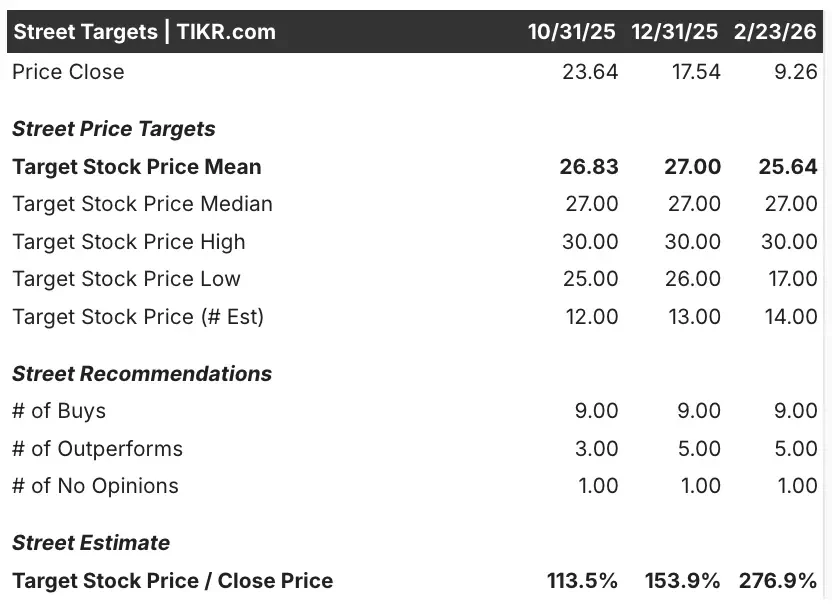Click the Street Targets | TIKR.com header

point(144,32)
